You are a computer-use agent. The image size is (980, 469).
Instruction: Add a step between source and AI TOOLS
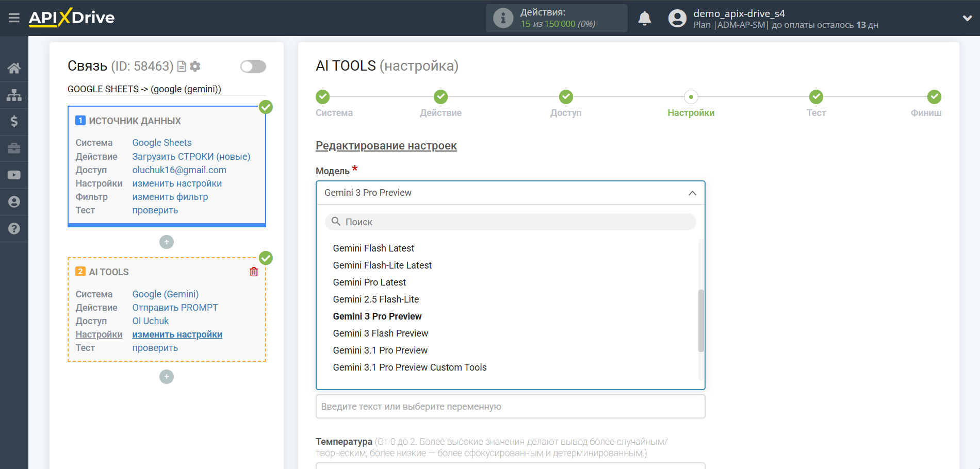[167, 242]
